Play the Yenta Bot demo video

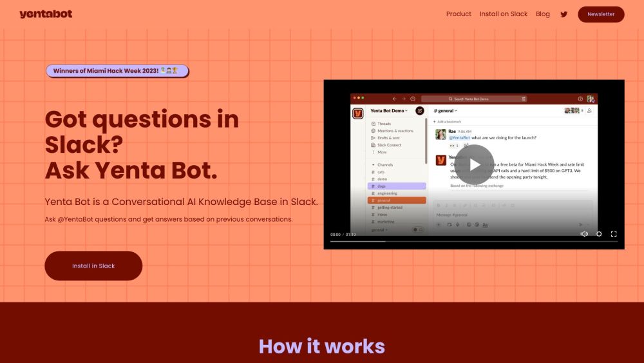click(x=474, y=164)
